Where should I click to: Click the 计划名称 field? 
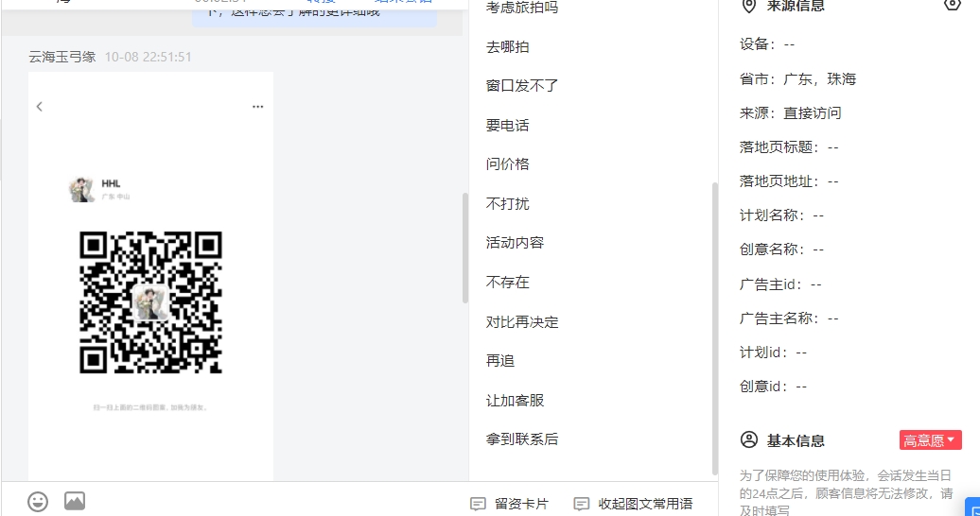pos(781,215)
